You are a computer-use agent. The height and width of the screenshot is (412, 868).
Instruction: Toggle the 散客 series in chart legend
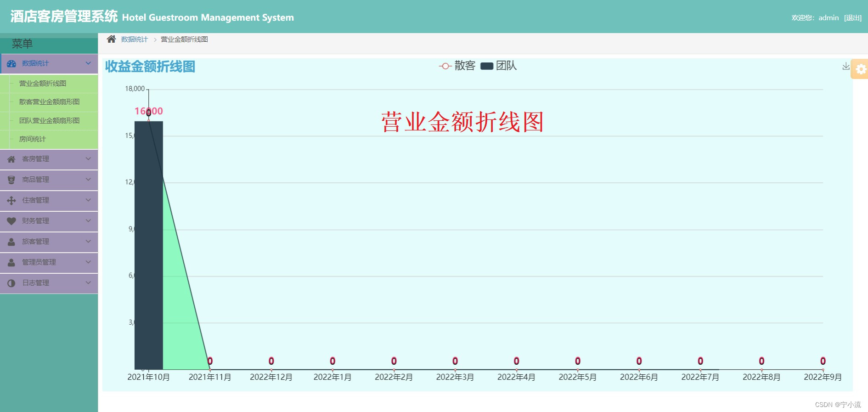pos(457,66)
